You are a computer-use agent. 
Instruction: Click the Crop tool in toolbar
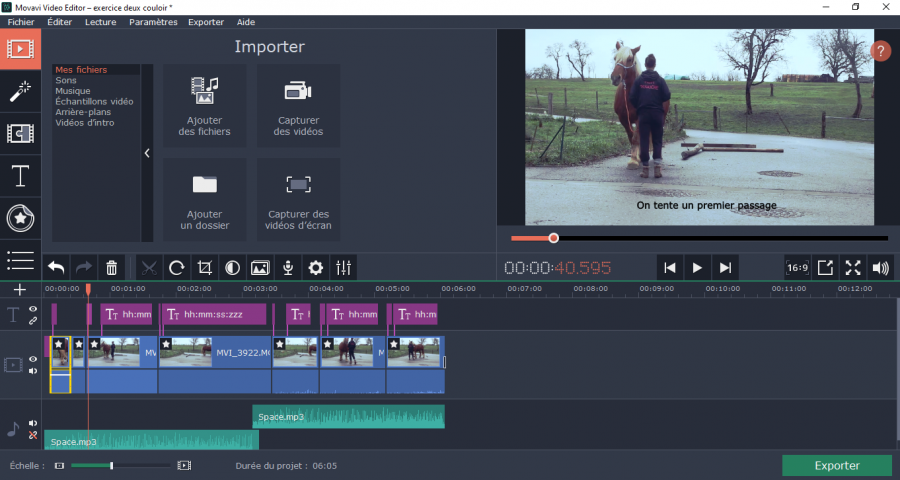205,268
